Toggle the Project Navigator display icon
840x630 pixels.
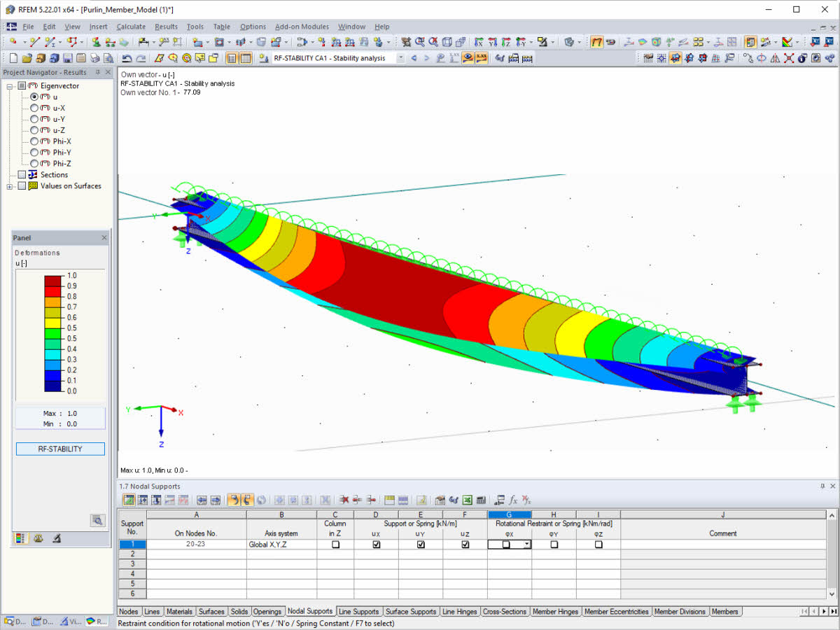231,58
